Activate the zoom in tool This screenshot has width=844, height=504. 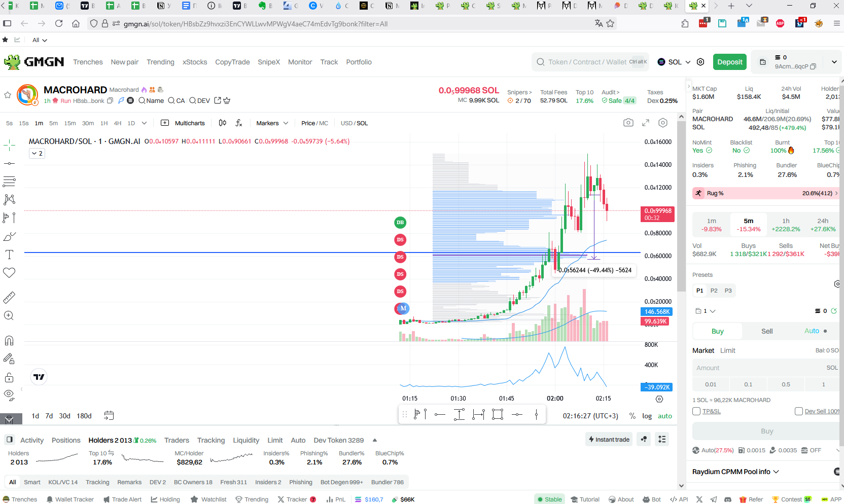pyautogui.click(x=9, y=315)
